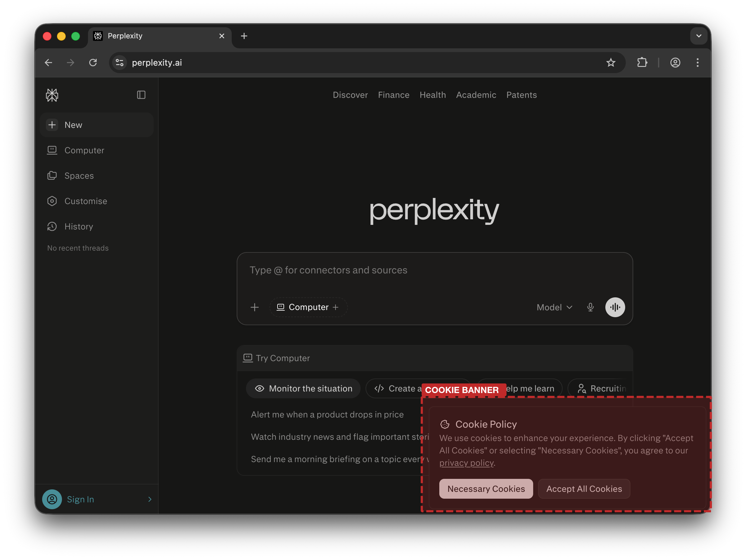Image resolution: width=746 pixels, height=560 pixels.
Task: Click the Sign In link
Action: coord(80,499)
